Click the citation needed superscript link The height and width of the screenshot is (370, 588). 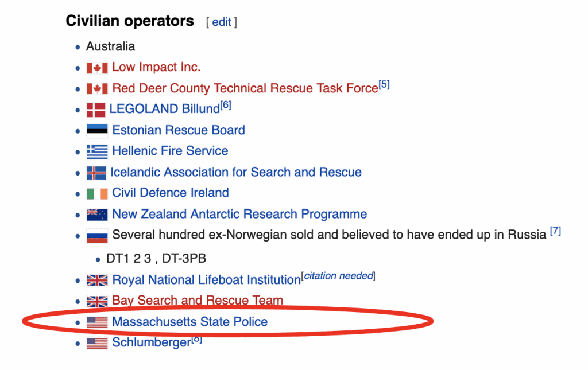pos(338,276)
